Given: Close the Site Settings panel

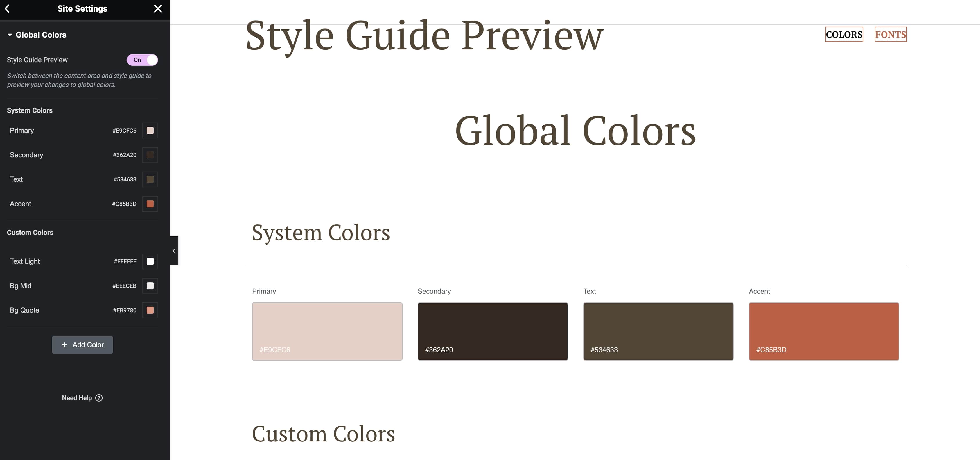Looking at the screenshot, I should pyautogui.click(x=158, y=8).
